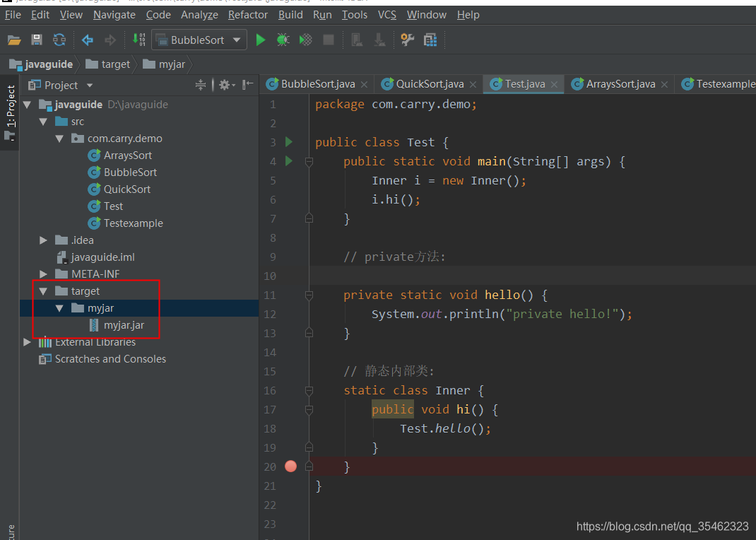Screen dimensions: 756x540
Task: Open the BubbleSort run configuration dropdown
Action: [199, 40]
